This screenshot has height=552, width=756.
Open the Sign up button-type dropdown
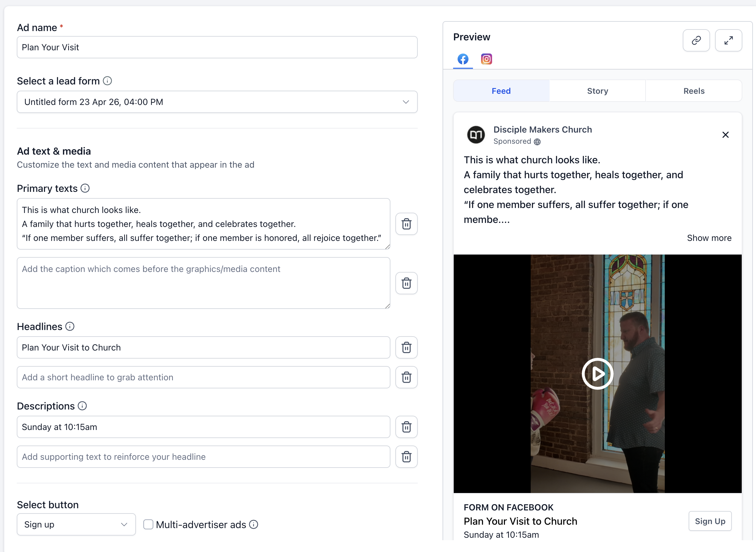click(76, 525)
